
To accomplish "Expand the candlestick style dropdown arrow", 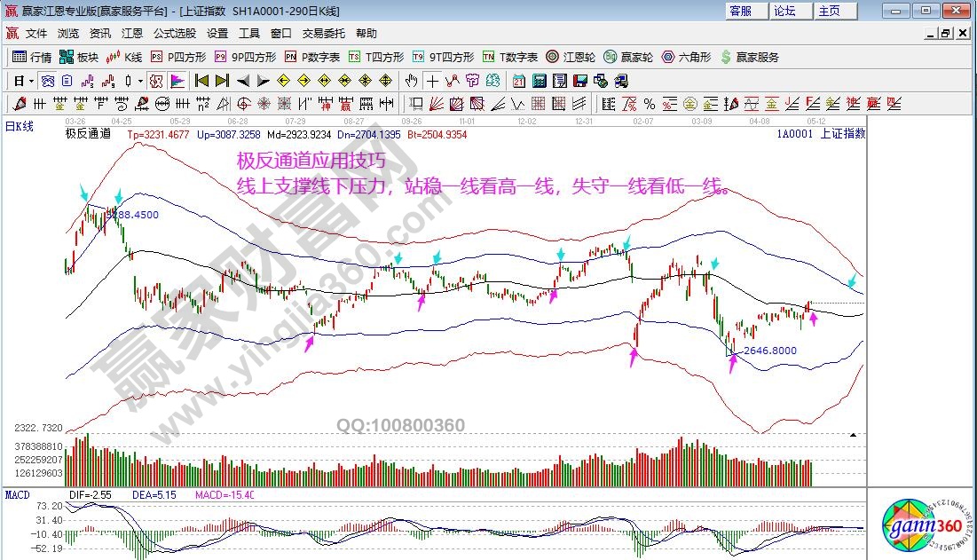I will [141, 81].
